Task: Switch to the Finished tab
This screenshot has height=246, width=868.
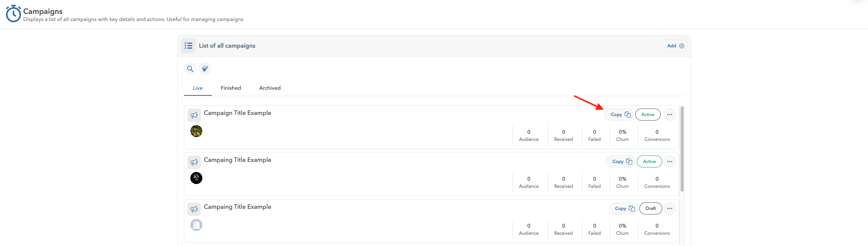Action: [231, 88]
